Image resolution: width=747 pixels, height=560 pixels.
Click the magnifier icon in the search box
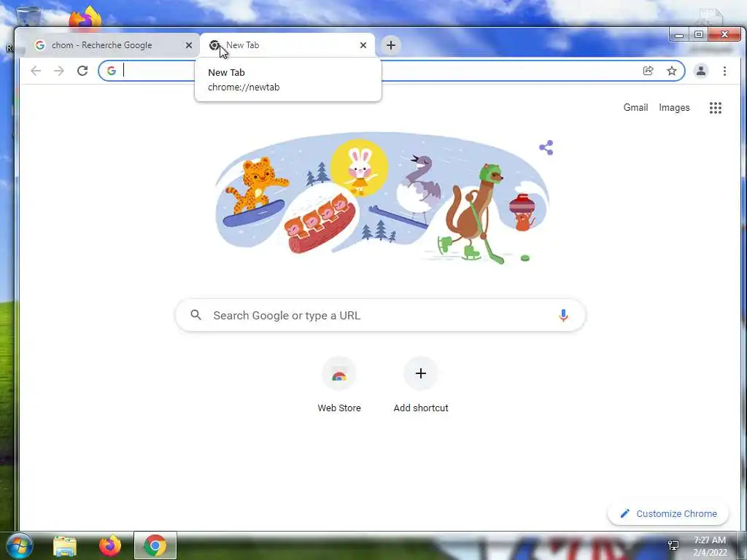[196, 315]
